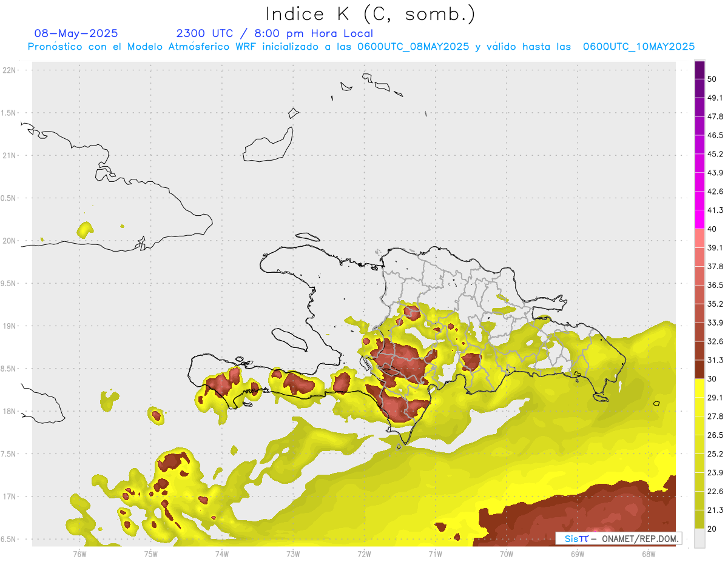Image resolution: width=728 pixels, height=562 pixels.
Task: Click the '8.5N' latitude label
Action: 9,369
